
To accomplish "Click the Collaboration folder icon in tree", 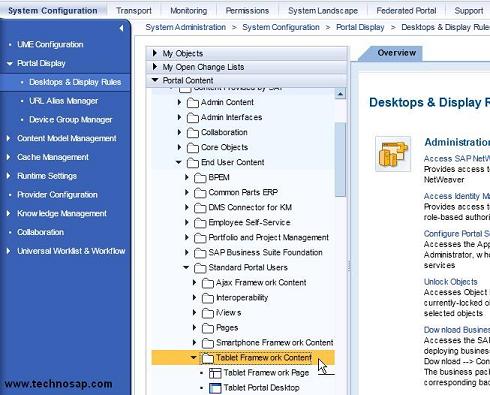I will 193,133.
